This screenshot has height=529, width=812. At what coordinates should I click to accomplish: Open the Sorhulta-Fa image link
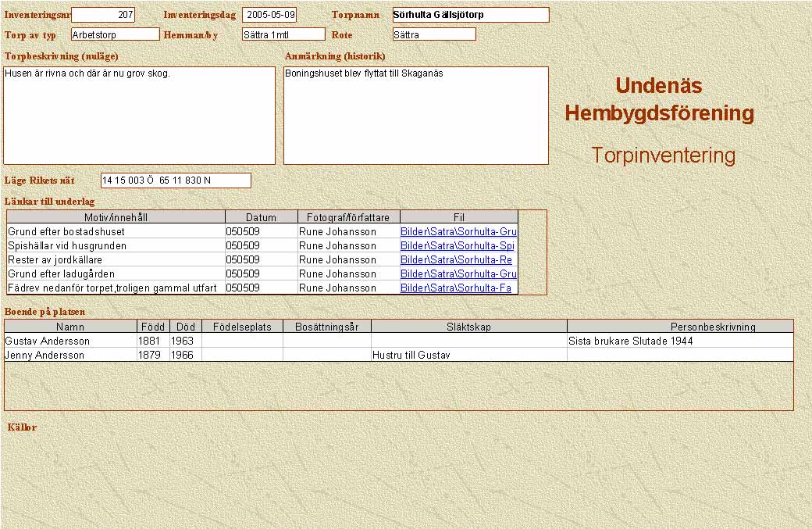tap(456, 288)
